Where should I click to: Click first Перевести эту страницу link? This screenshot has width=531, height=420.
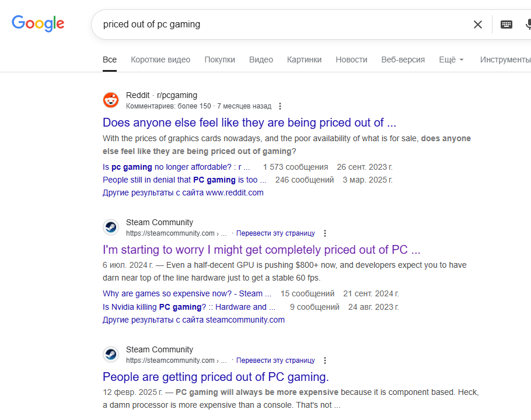pyautogui.click(x=275, y=233)
